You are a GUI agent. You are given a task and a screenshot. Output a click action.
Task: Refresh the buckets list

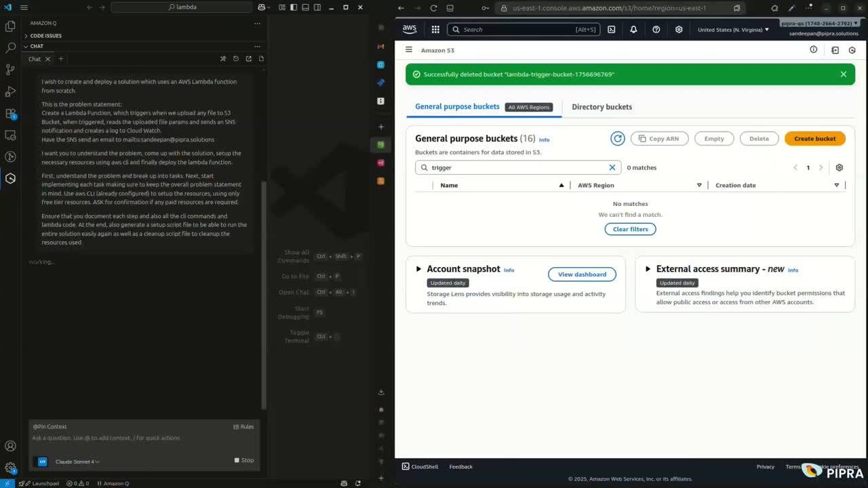tap(617, 138)
